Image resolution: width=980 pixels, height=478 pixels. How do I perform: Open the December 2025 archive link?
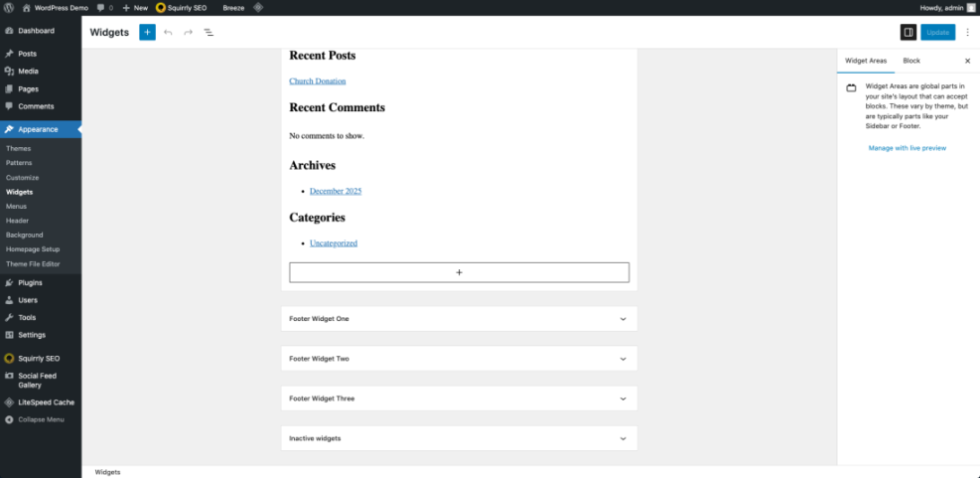(336, 191)
